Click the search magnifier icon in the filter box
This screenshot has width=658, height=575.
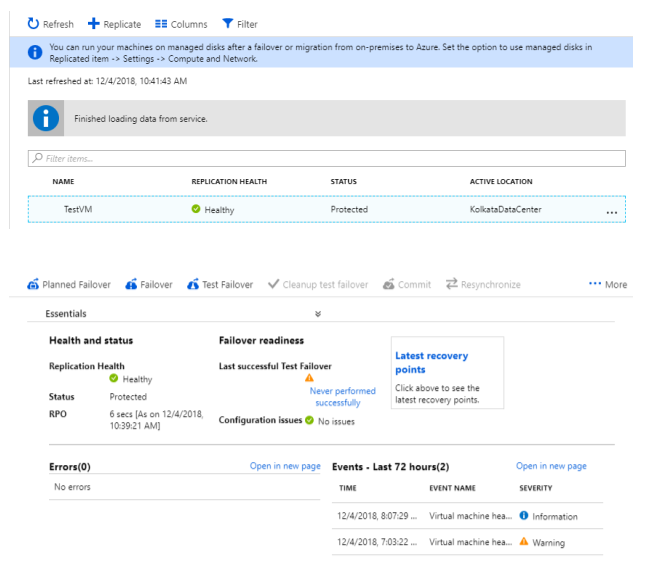point(37,158)
